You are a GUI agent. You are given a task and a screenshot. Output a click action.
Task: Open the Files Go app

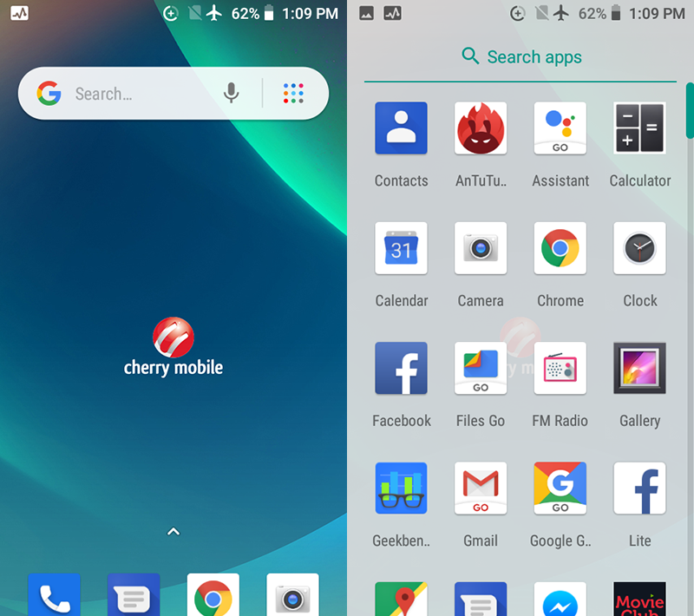(481, 368)
